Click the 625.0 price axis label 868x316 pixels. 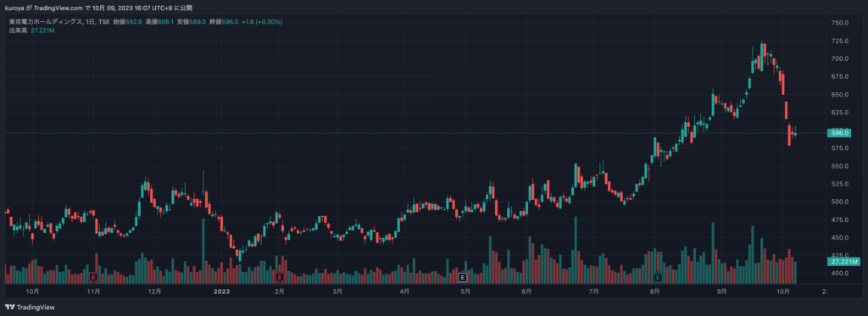click(x=840, y=113)
